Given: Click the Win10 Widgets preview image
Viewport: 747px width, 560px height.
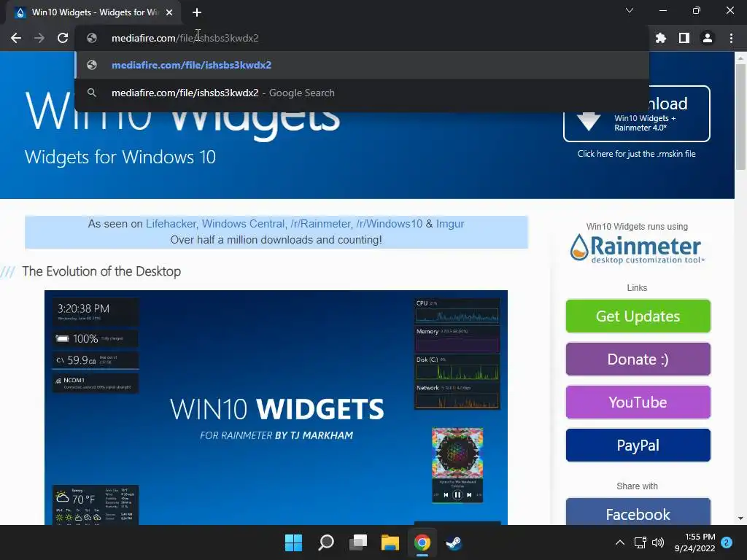Looking at the screenshot, I should [x=276, y=408].
